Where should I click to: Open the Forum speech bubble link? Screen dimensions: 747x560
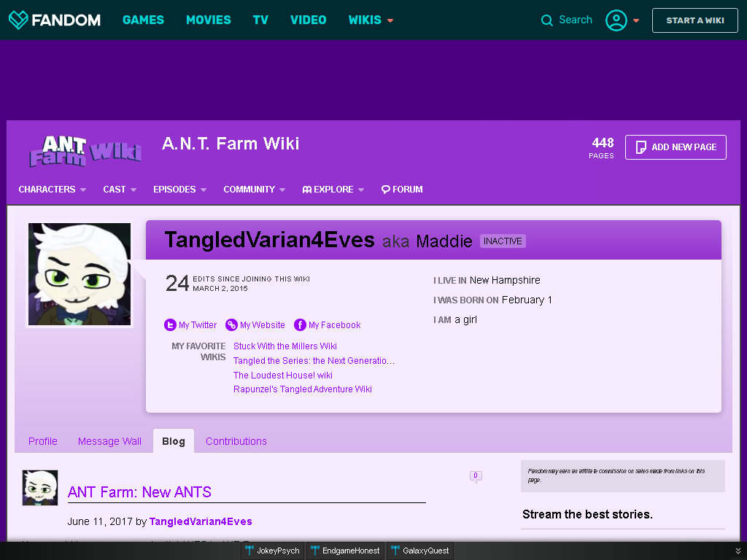(x=402, y=190)
